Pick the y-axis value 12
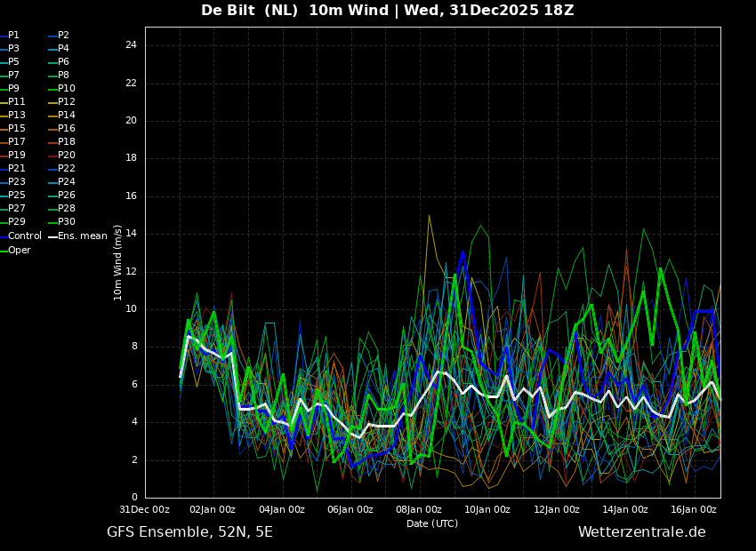The height and width of the screenshot is (551, 756). [131, 272]
